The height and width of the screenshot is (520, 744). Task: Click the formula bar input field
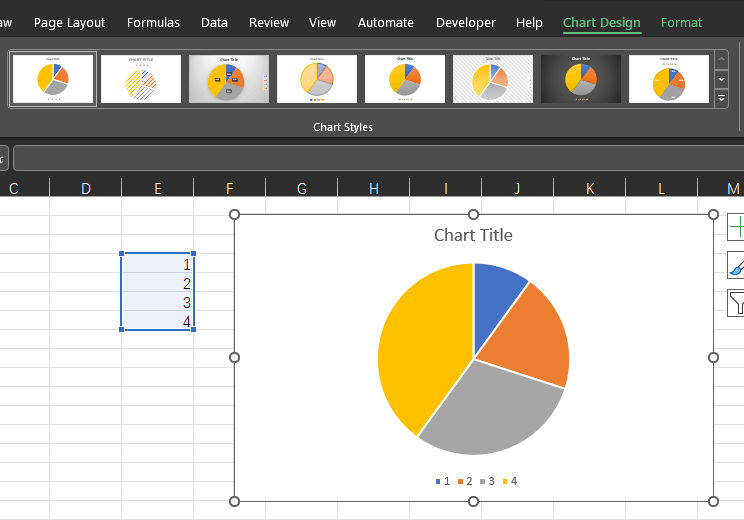pyautogui.click(x=379, y=158)
